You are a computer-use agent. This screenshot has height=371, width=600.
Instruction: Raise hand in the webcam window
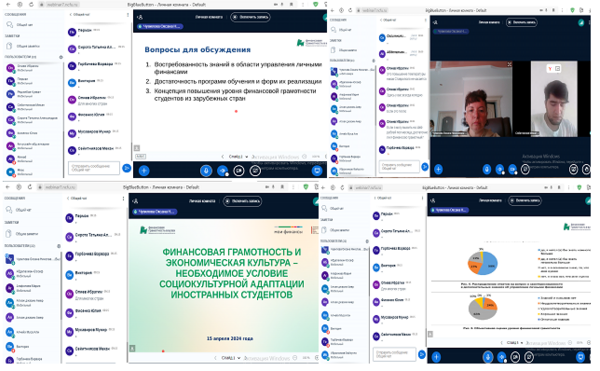[586, 169]
